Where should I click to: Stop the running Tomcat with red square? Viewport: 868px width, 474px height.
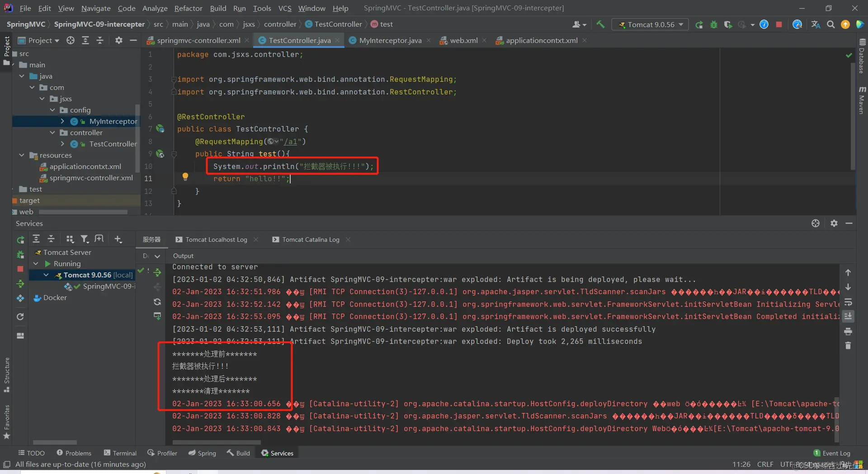point(779,24)
